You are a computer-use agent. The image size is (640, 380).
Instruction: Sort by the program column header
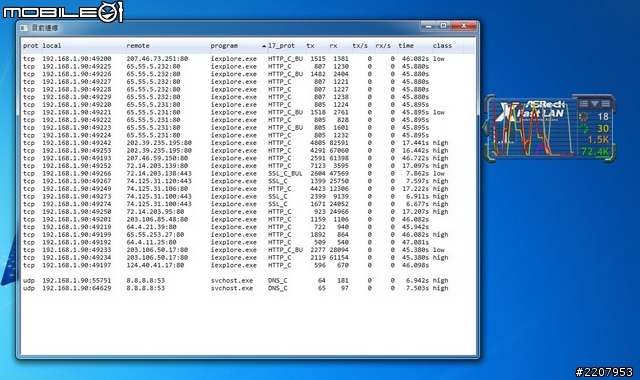point(224,46)
